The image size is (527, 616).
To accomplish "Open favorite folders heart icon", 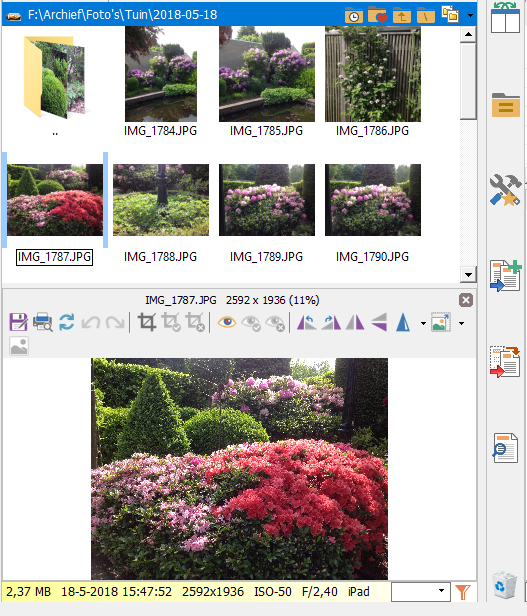I will [x=377, y=15].
